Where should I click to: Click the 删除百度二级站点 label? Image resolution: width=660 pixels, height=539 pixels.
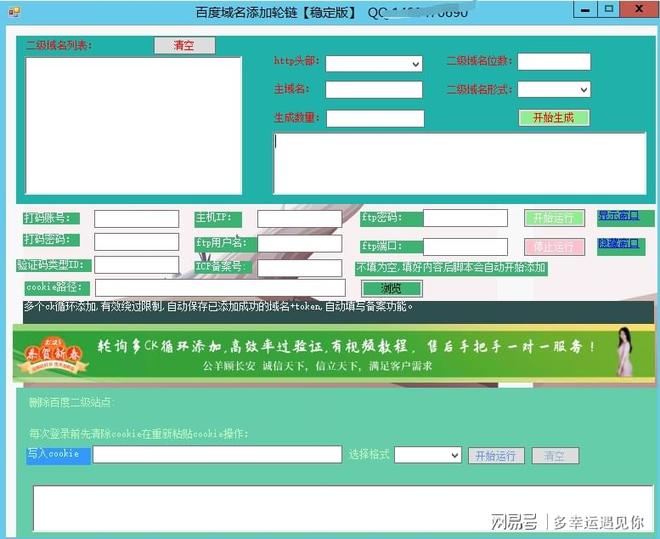[71, 403]
